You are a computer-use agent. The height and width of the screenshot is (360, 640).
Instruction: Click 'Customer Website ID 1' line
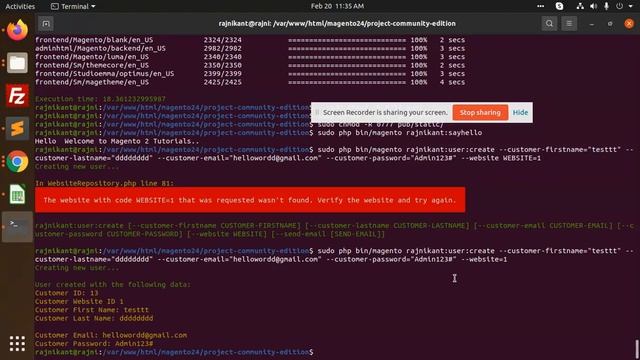[79, 301]
